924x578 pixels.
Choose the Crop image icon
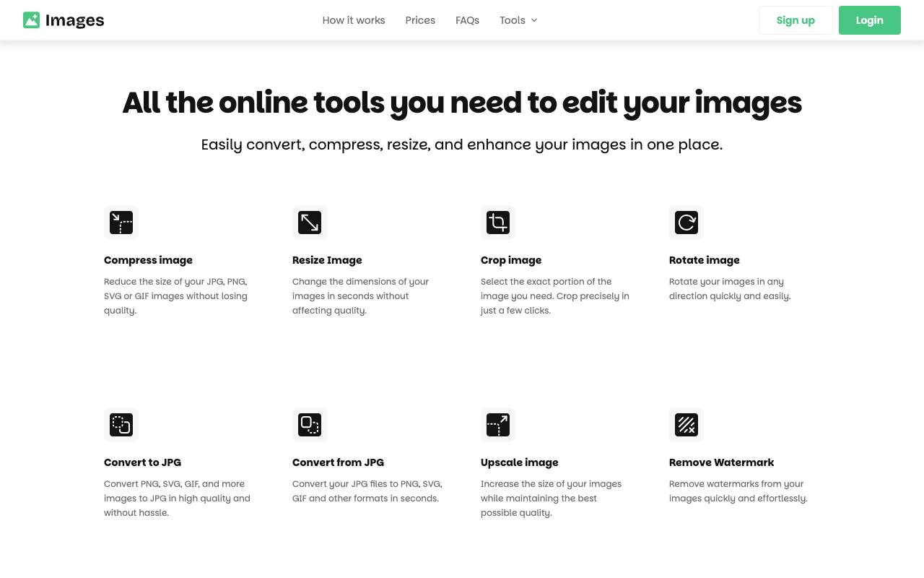coord(498,223)
